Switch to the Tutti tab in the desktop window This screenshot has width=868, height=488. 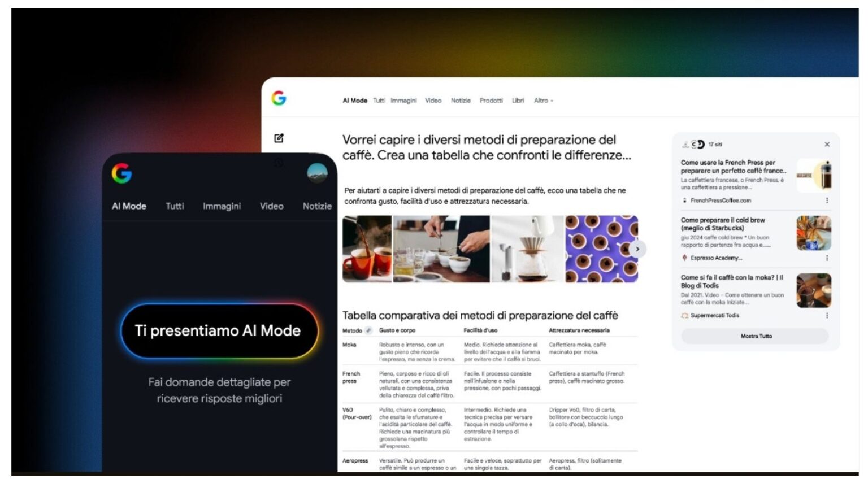[x=379, y=101]
